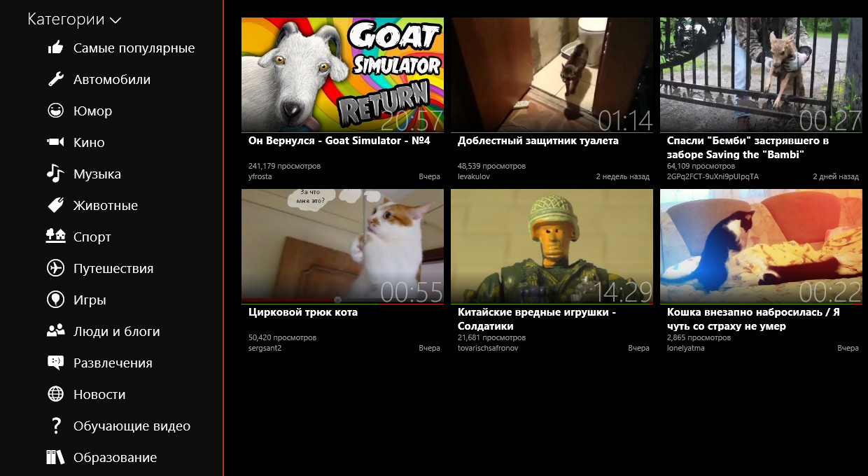Click the 64,109 просмотров view count
Screen dimensions: 868x476
click(701, 167)
